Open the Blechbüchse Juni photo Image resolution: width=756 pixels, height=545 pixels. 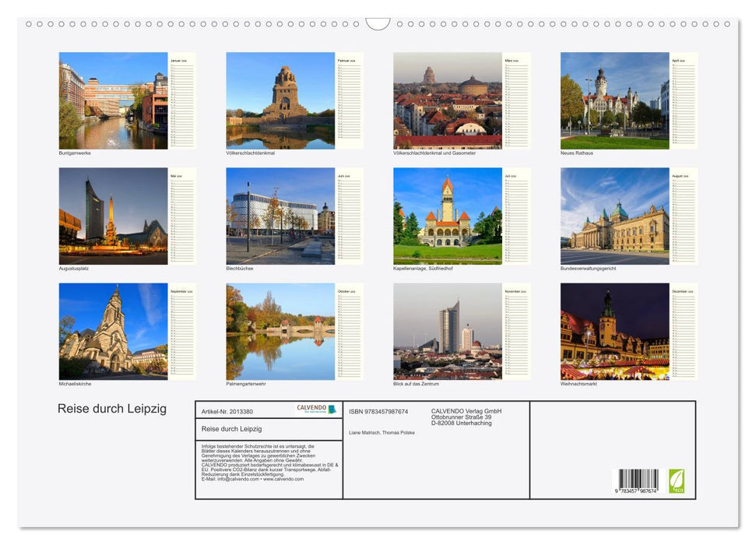(x=280, y=216)
